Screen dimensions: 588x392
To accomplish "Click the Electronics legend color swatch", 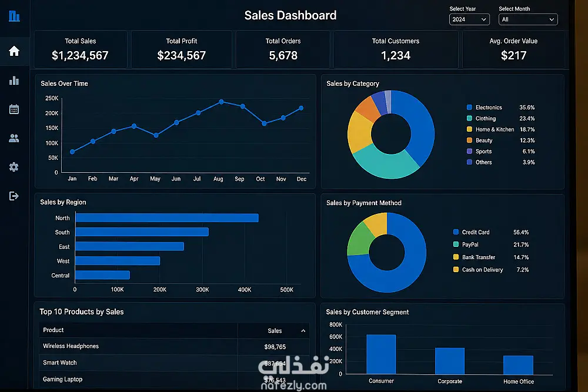I will (469, 107).
